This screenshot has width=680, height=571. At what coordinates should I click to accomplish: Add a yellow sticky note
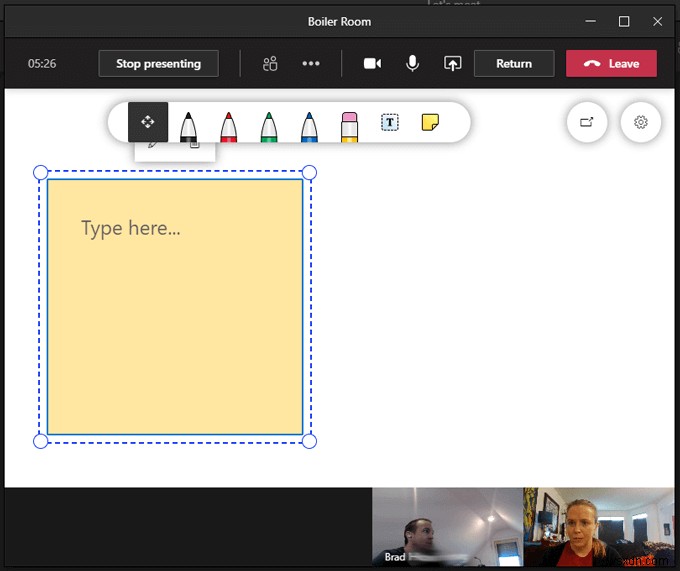point(430,122)
